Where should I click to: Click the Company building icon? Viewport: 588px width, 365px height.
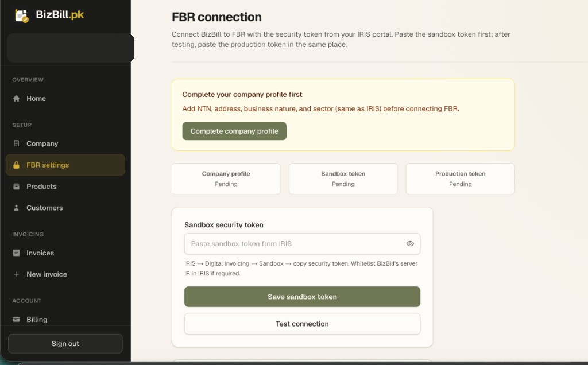point(16,143)
